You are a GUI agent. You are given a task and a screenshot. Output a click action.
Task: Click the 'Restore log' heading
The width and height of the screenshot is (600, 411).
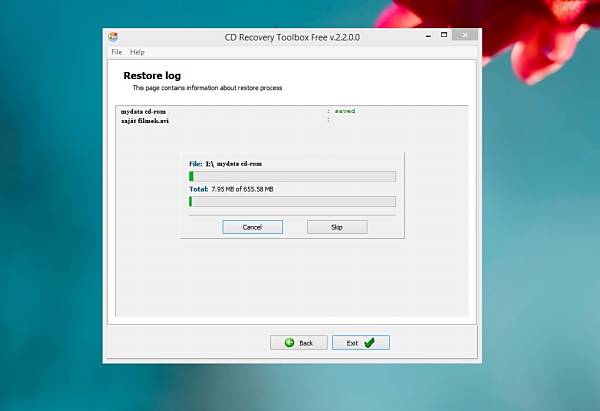click(x=152, y=76)
